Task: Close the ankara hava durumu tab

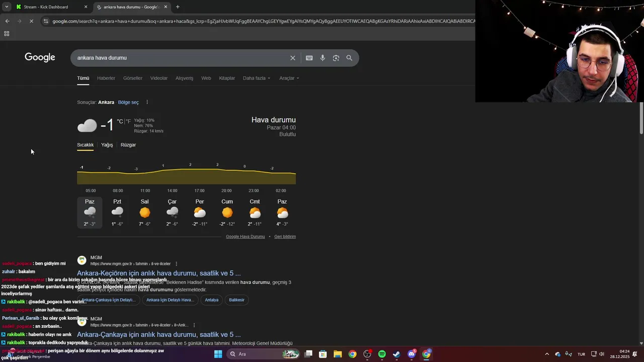Action: click(x=166, y=7)
